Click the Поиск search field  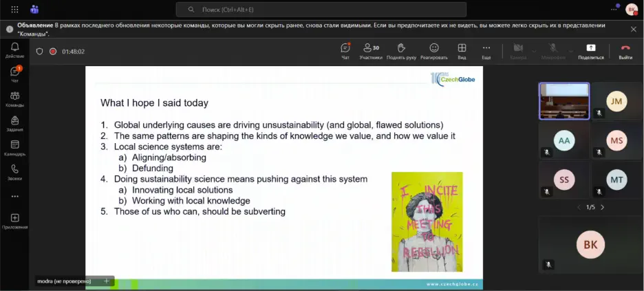321,10
